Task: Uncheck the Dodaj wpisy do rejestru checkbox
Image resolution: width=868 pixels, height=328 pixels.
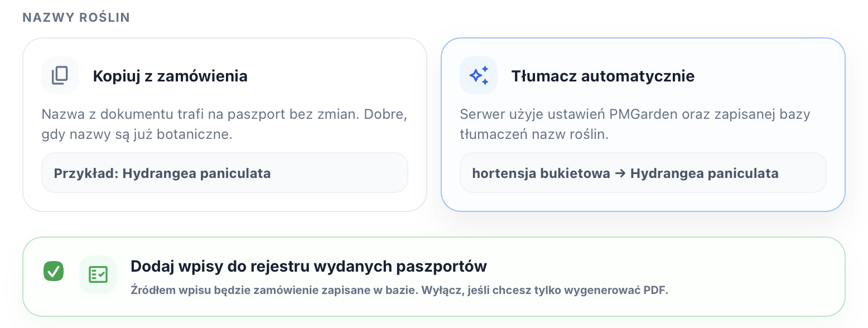Action: pos(54,272)
